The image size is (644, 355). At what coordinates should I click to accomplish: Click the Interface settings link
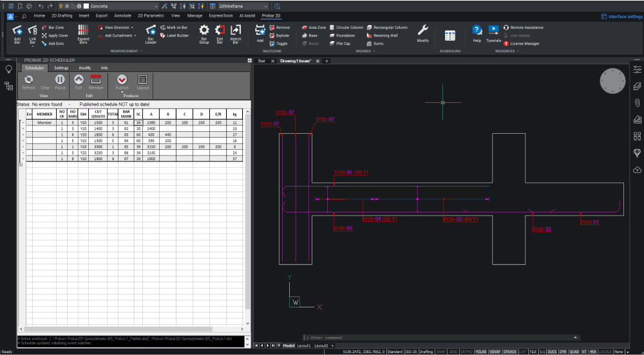pyautogui.click(x=620, y=17)
